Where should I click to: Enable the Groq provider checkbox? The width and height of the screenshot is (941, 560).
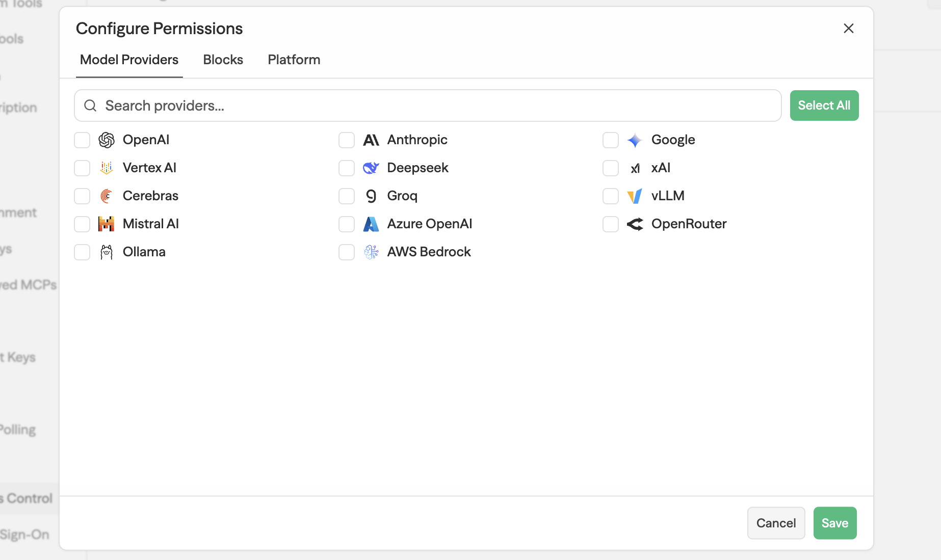point(346,196)
